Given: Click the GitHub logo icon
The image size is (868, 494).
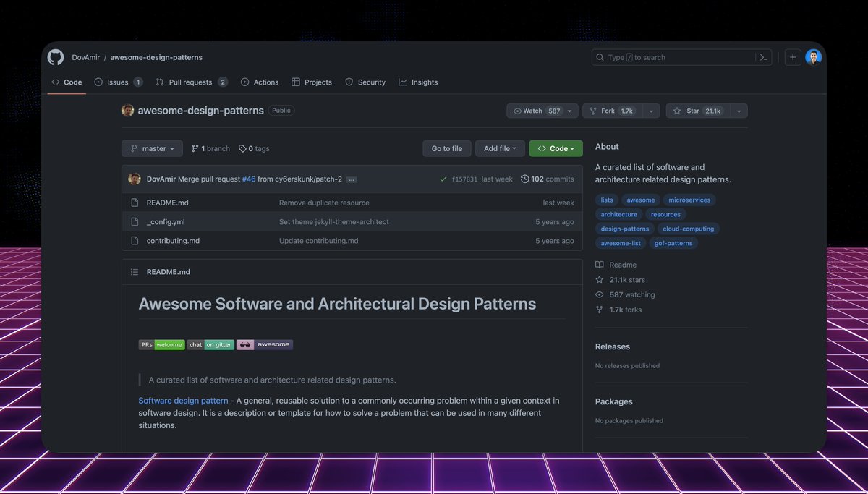Looking at the screenshot, I should pos(56,56).
